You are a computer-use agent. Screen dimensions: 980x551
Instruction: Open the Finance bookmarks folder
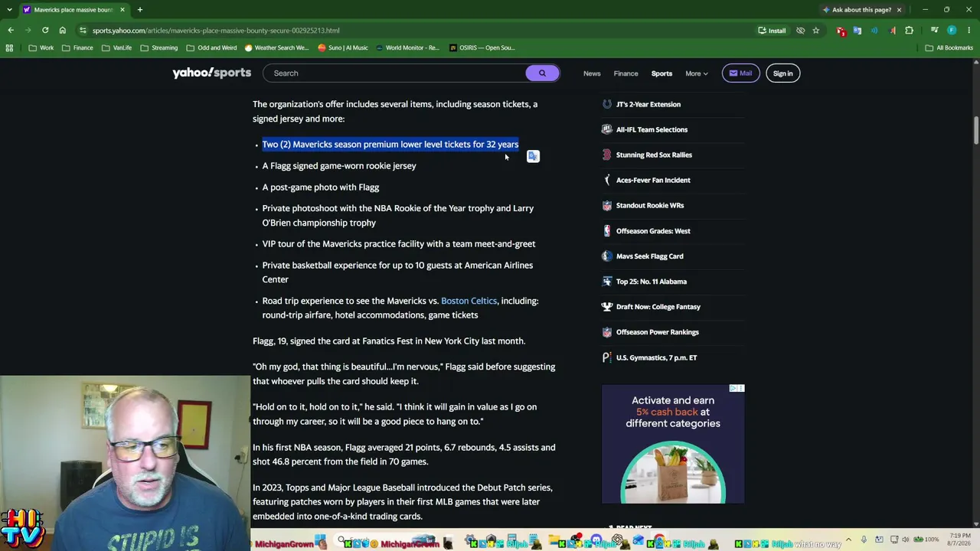coord(77,47)
